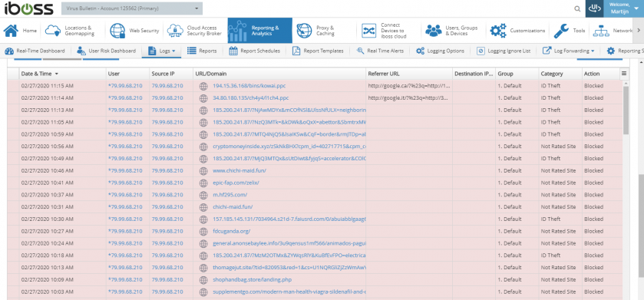
Task: Open Locations & Geomapping cloud pin icon
Action: (52, 31)
